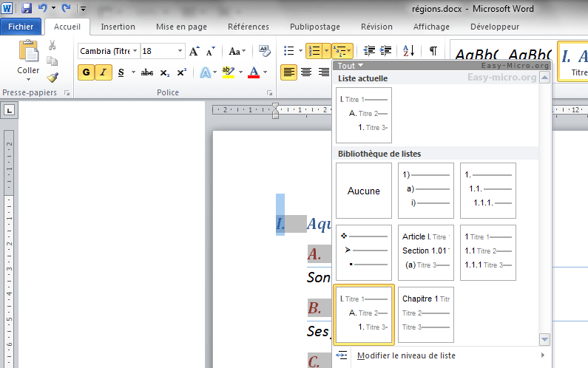Open the Affichage tab

point(431,27)
